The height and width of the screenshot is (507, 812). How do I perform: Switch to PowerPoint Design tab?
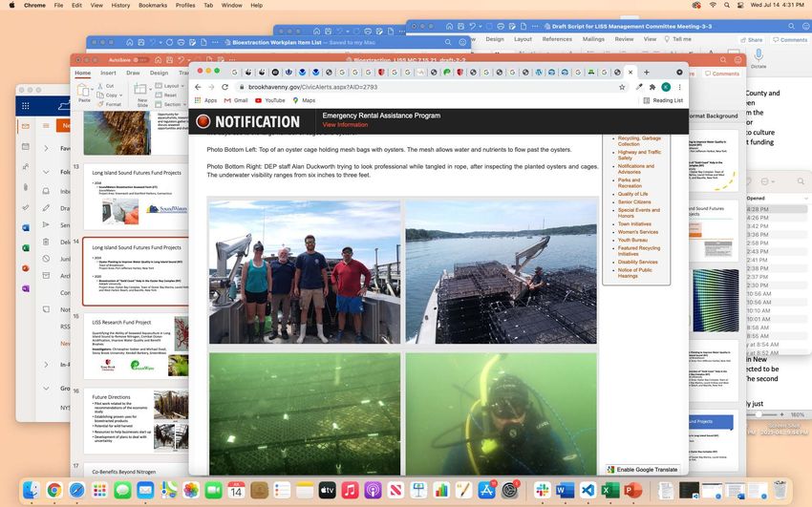[x=159, y=73]
